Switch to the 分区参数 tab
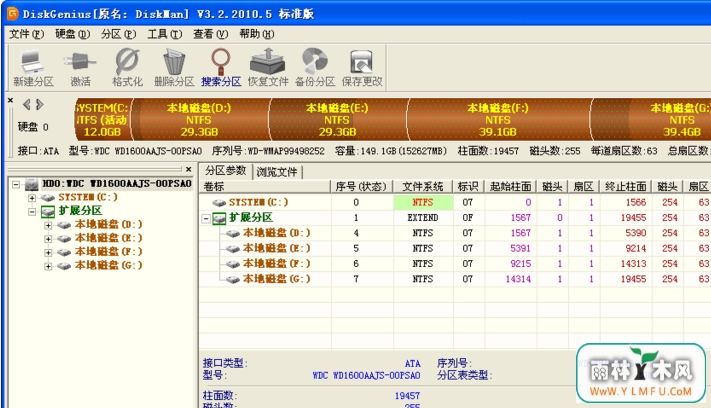 pyautogui.click(x=225, y=171)
